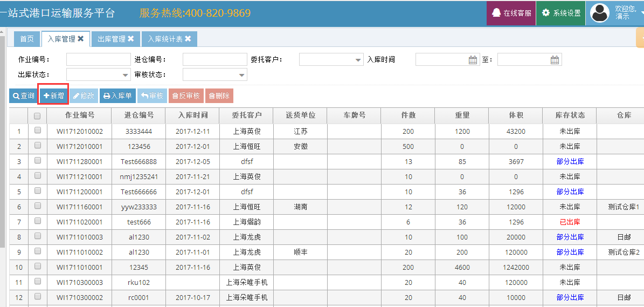644x307 pixels.
Task: Click the 入库单 print button
Action: (x=117, y=96)
